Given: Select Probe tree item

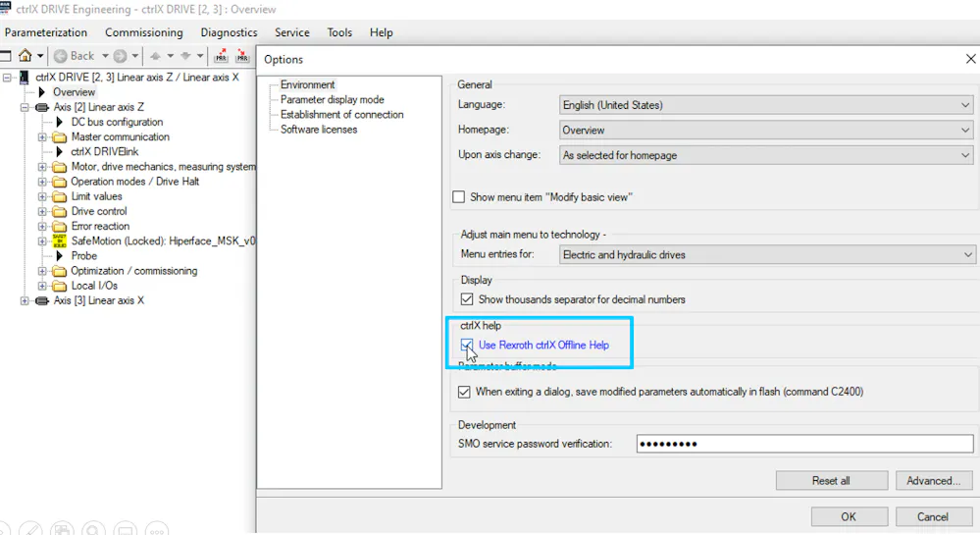Looking at the screenshot, I should [83, 256].
